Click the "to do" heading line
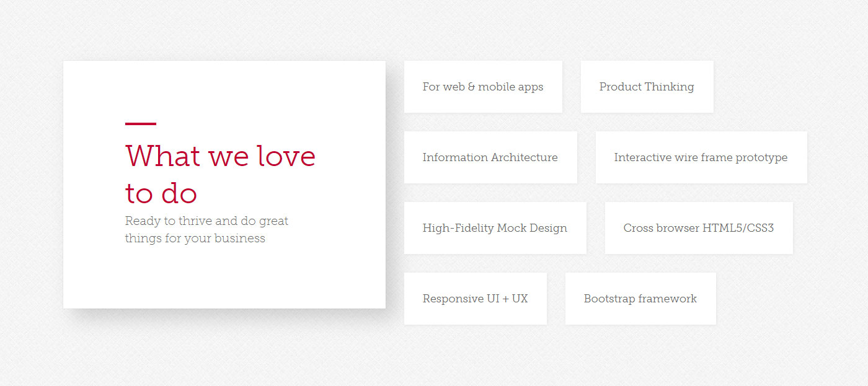The height and width of the screenshot is (386, 868). coord(161,193)
